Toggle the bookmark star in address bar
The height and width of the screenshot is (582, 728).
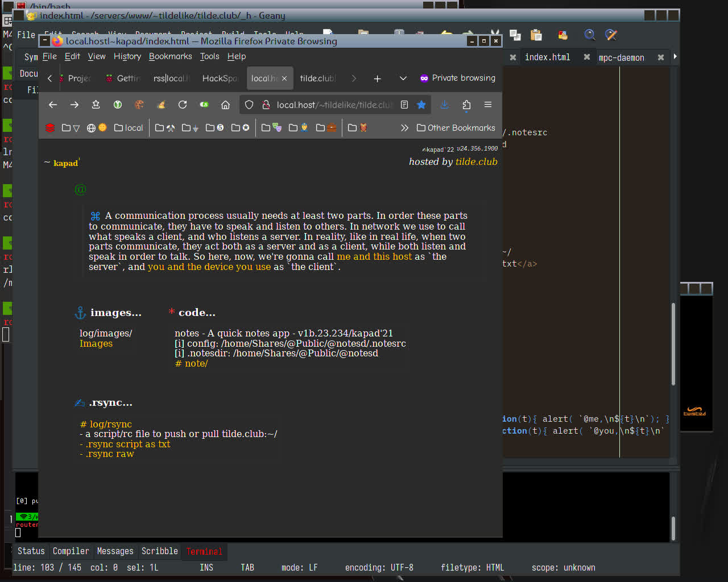(421, 105)
